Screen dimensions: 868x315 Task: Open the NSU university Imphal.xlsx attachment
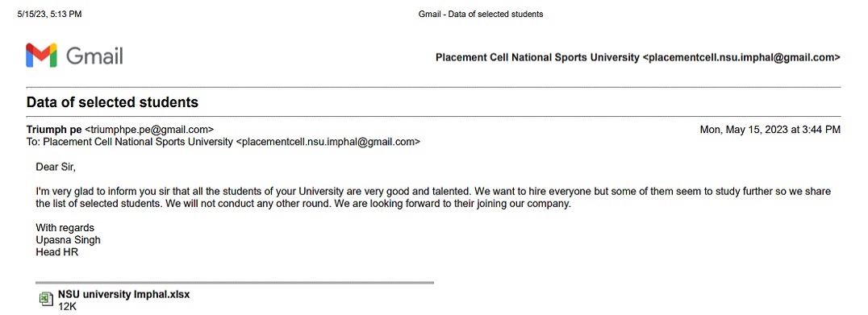[123, 295]
